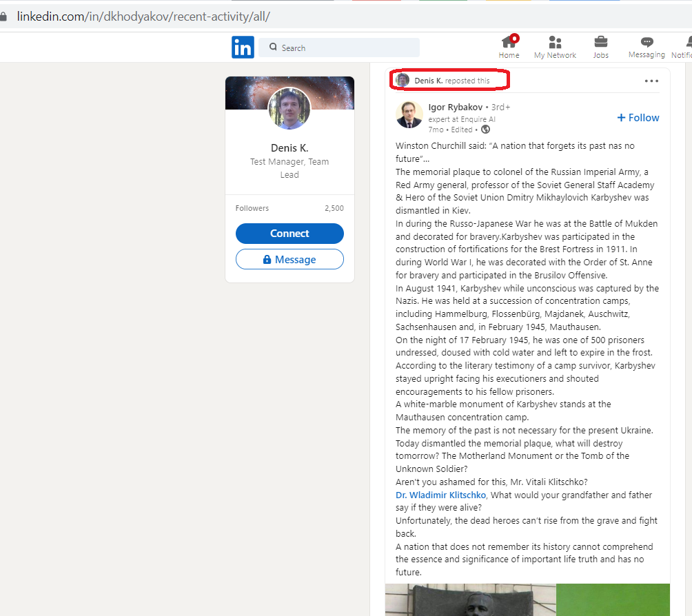
Task: Connect with Denis K.
Action: pyautogui.click(x=289, y=234)
